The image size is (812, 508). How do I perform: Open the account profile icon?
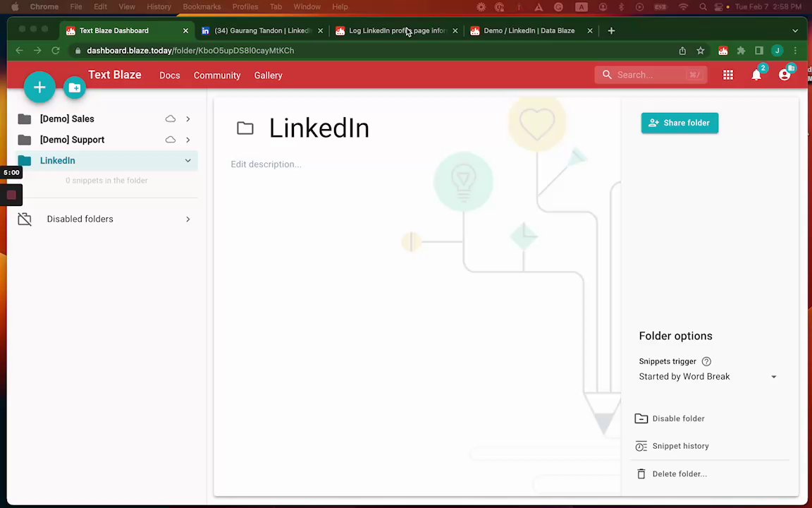(x=785, y=75)
